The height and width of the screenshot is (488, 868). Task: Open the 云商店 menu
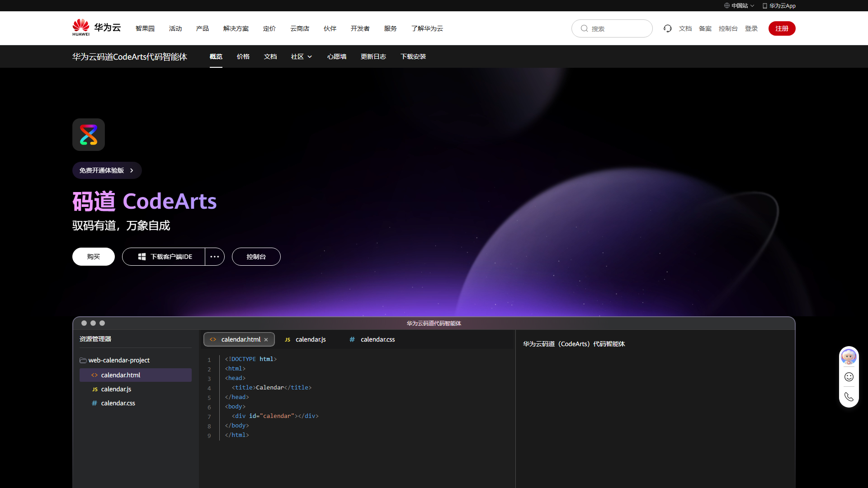click(300, 28)
